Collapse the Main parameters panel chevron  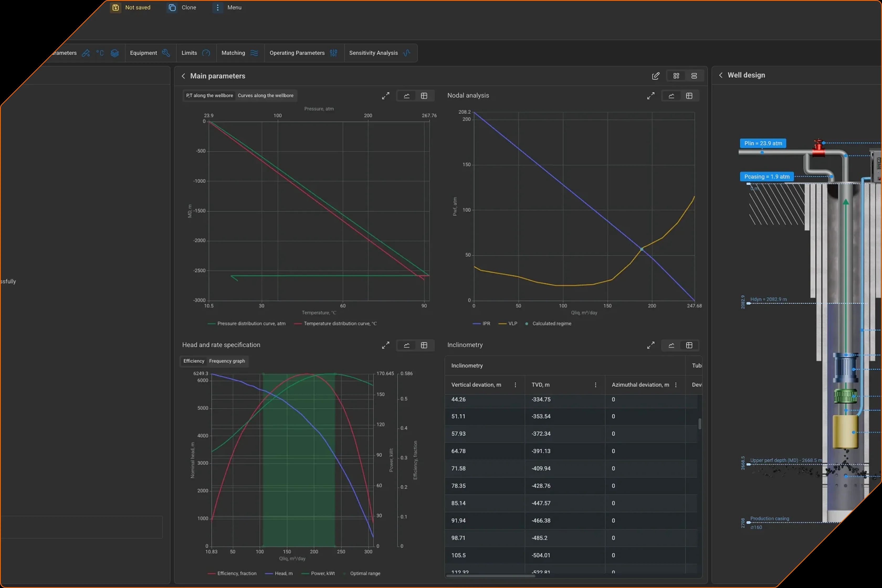point(183,76)
